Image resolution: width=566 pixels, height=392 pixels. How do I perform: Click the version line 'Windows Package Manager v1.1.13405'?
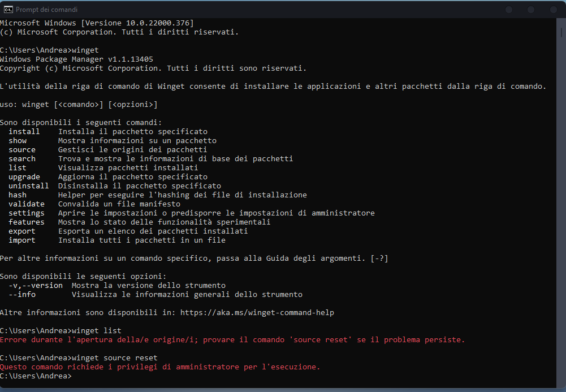76,59
